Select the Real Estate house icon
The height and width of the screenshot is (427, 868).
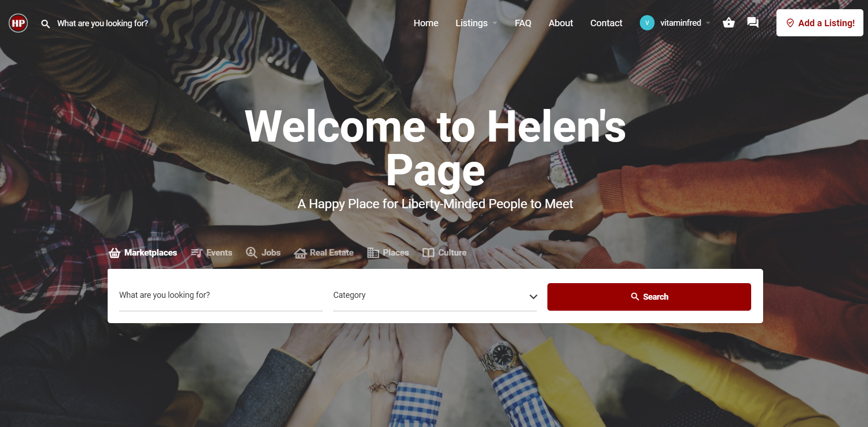(x=300, y=253)
